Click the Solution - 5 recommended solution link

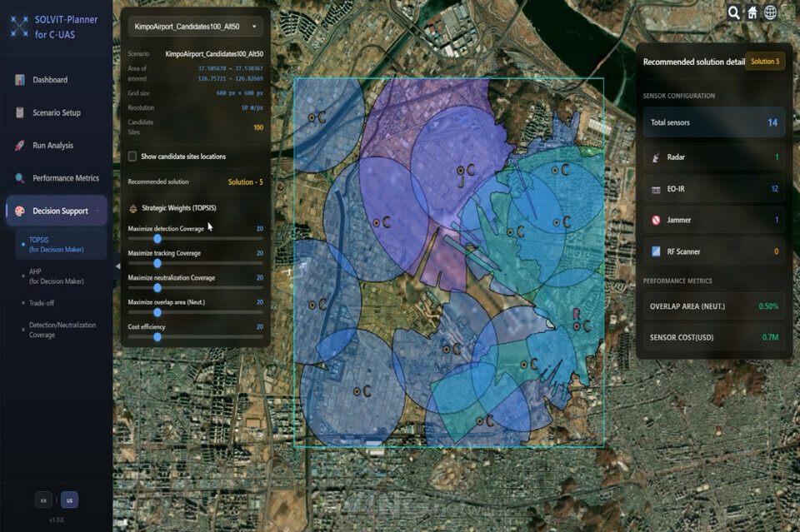pos(245,182)
